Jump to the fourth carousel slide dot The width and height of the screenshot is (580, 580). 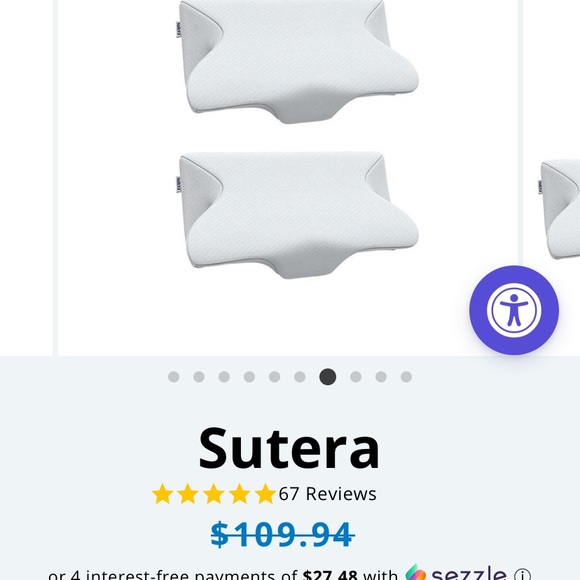tap(249, 377)
